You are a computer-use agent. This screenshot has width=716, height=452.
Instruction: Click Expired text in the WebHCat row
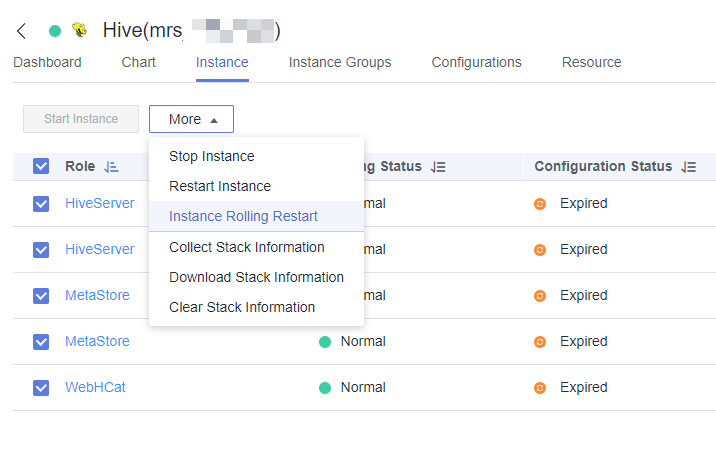point(584,387)
